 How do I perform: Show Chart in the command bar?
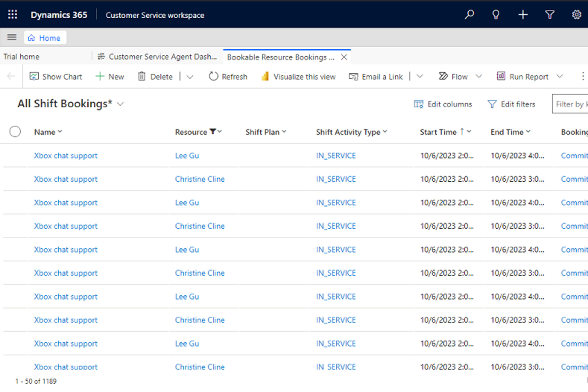[x=55, y=77]
